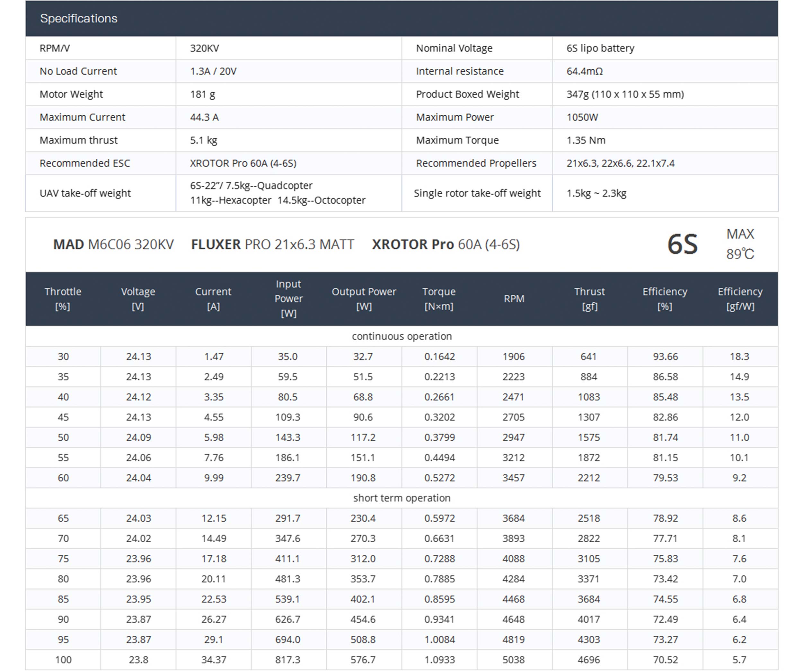Click the continuous operation section row
This screenshot has width=803, height=672.
click(x=401, y=336)
